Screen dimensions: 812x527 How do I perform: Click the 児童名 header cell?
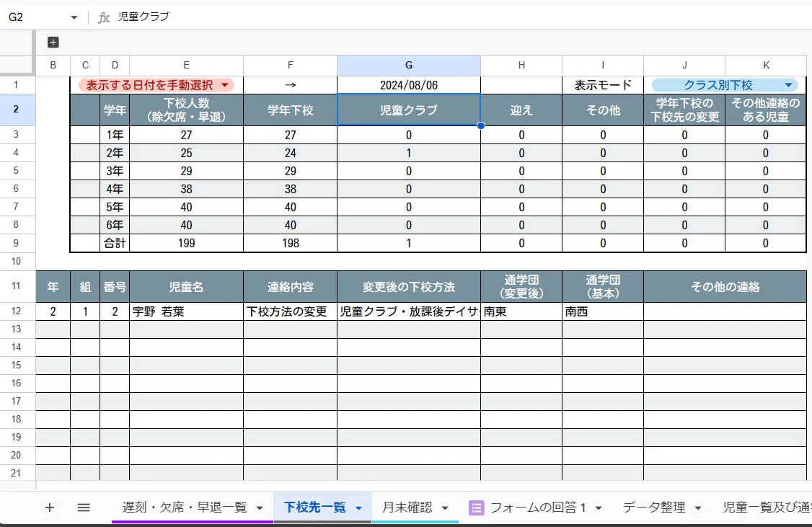tap(187, 287)
